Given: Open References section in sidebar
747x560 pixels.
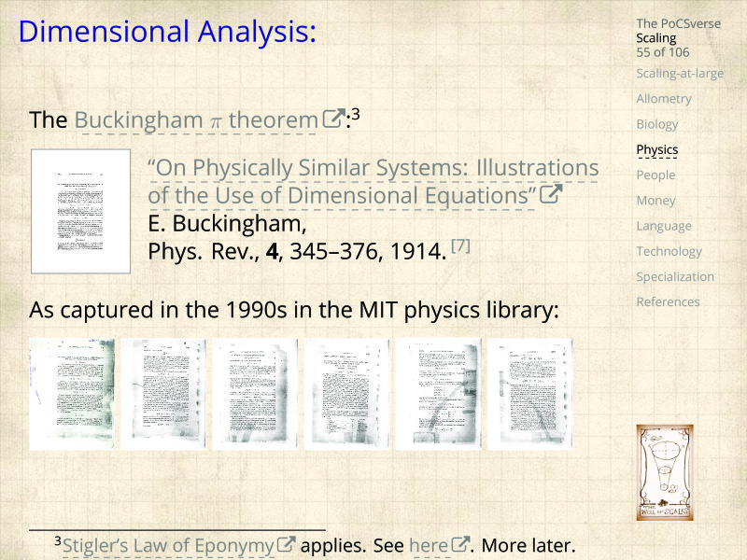Looking at the screenshot, I should click(667, 301).
